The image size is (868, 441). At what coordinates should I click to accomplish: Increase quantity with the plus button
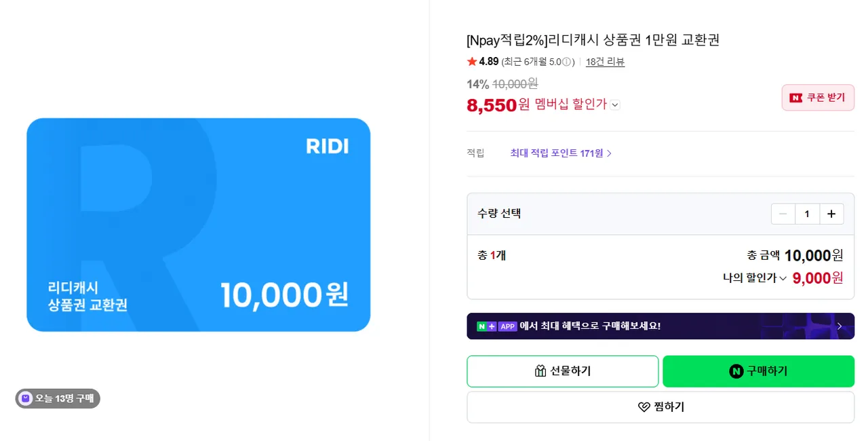(831, 214)
